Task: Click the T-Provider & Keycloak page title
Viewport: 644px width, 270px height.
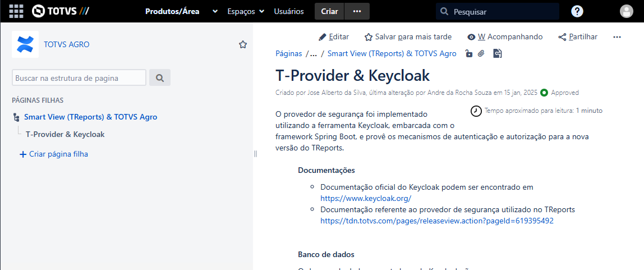Action: [x=352, y=76]
